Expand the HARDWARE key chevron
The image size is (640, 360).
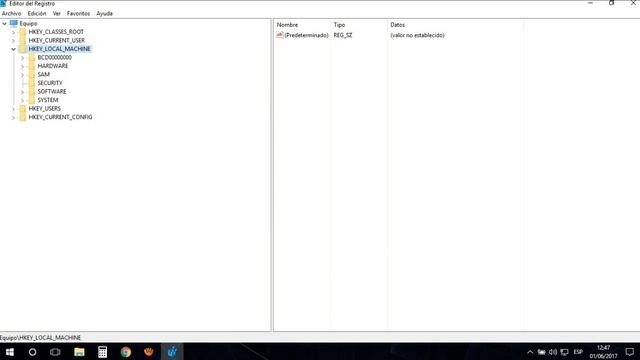coord(22,67)
